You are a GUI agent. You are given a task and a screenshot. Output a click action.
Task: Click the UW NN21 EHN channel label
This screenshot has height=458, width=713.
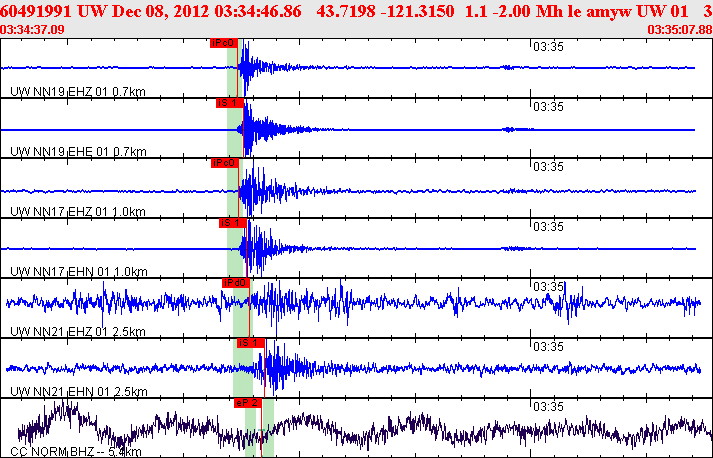pos(63,392)
